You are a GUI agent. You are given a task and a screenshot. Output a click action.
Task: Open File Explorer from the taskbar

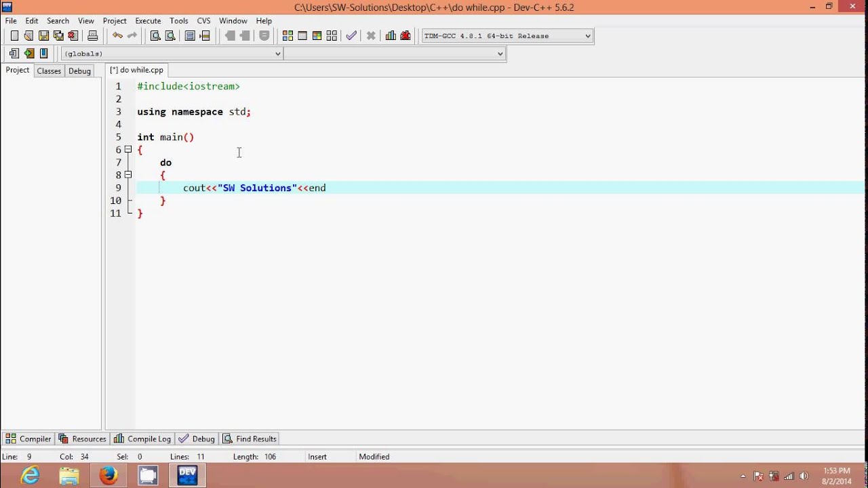point(69,476)
